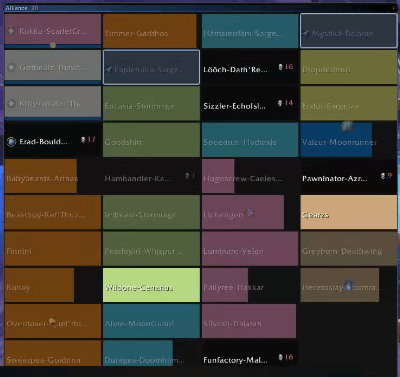Click the Finnini name text

tap(19, 251)
